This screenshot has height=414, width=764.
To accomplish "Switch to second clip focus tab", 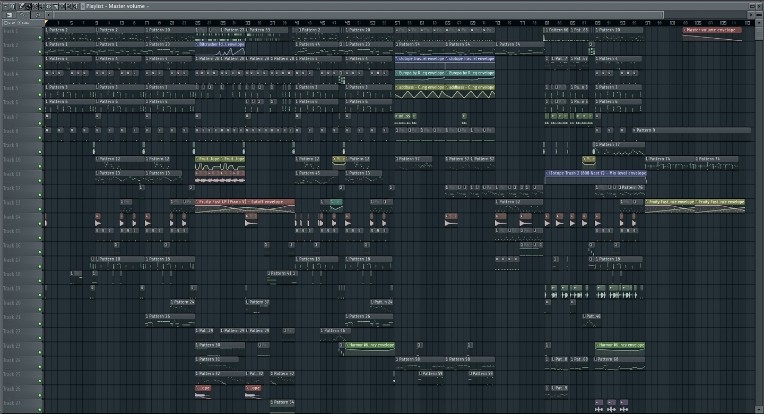I will [23, 15].
